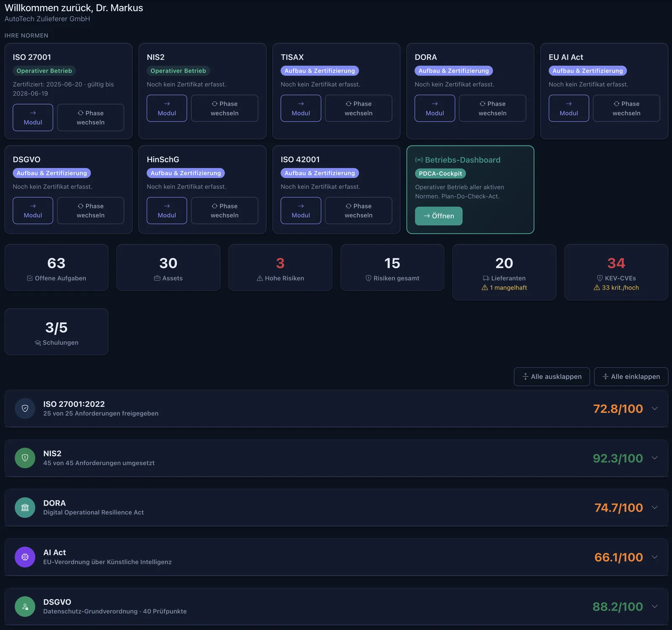Click Operativer Betrieb badge on ISO 27001
This screenshot has width=672, height=630.
click(x=44, y=71)
